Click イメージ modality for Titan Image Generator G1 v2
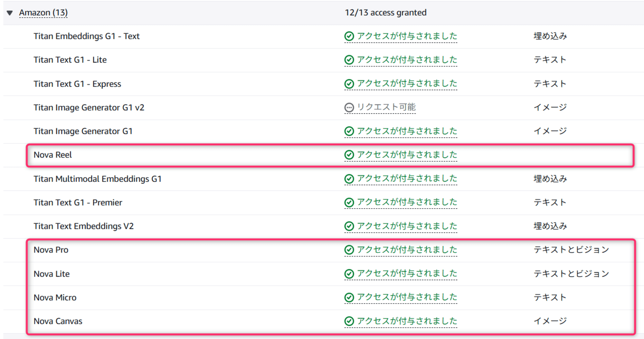644x339 pixels. coord(550,107)
